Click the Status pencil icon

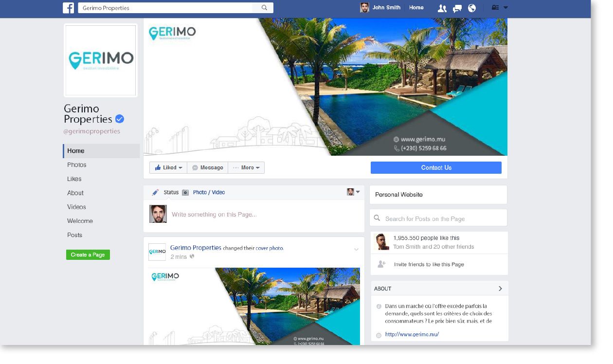click(155, 192)
